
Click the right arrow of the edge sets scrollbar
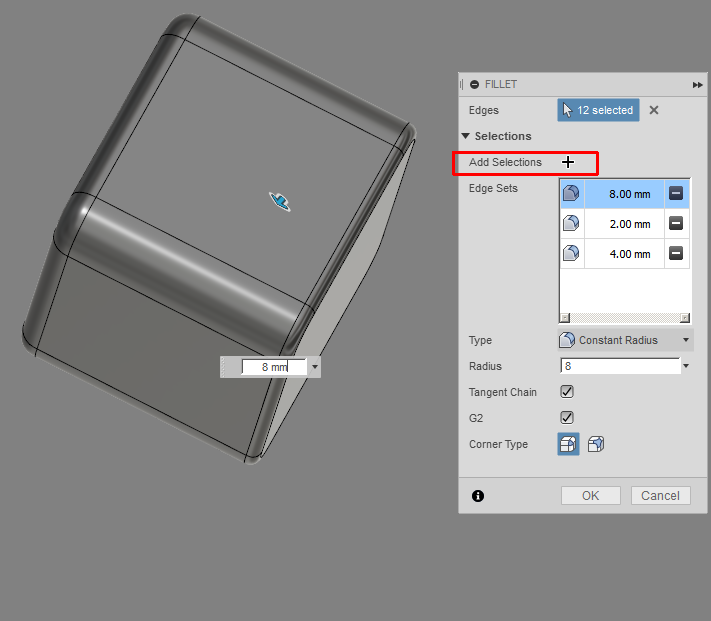pos(685,318)
